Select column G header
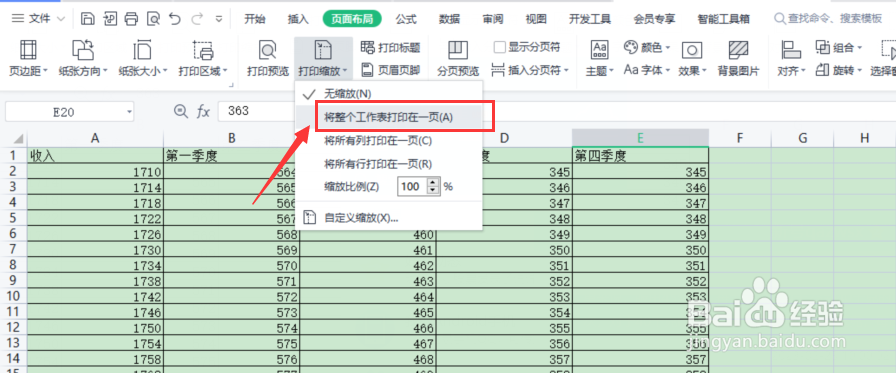The image size is (896, 373). (x=802, y=138)
